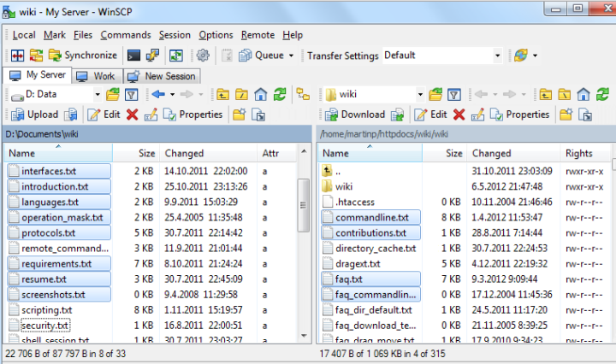Click the Download button
This screenshot has width=616, height=364.
(355, 114)
